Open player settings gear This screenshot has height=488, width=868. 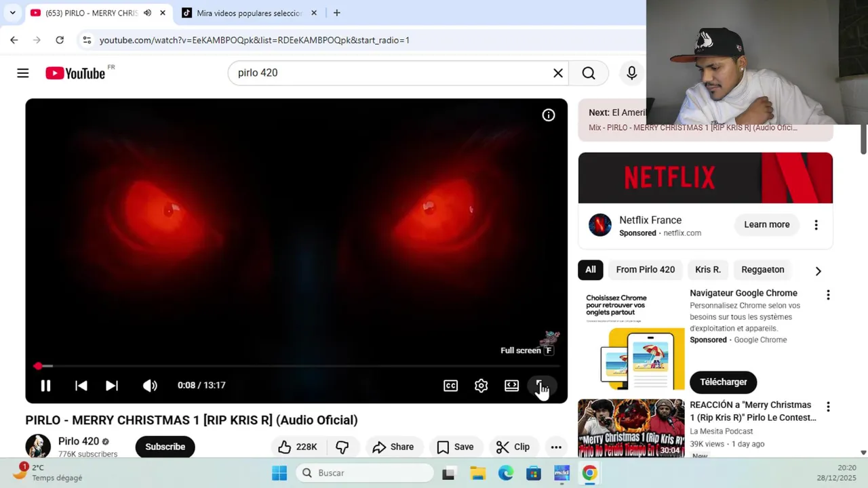(481, 386)
